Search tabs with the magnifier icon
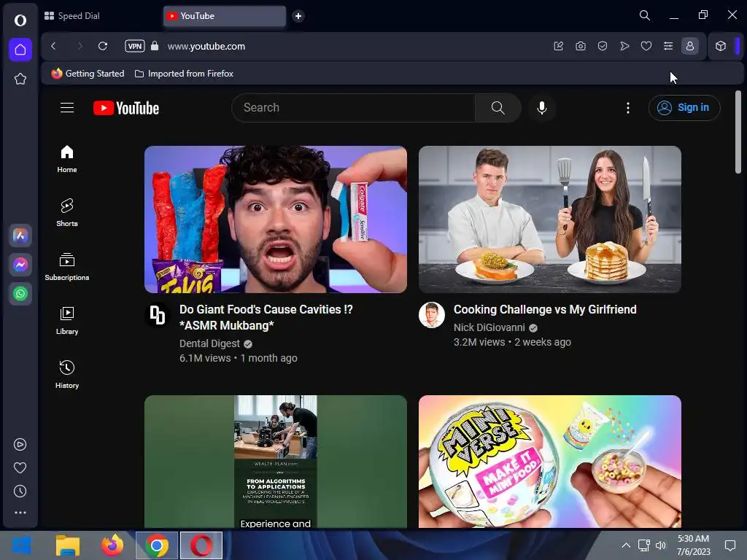 pyautogui.click(x=645, y=16)
